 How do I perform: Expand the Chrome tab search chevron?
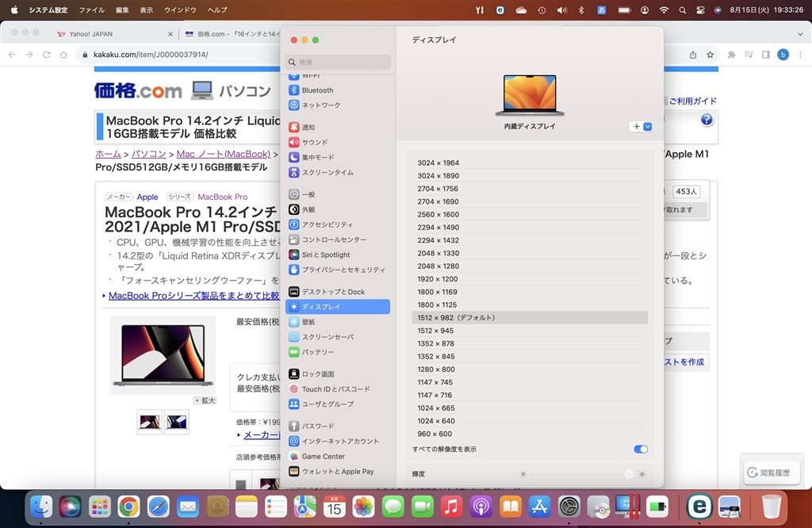click(800, 34)
